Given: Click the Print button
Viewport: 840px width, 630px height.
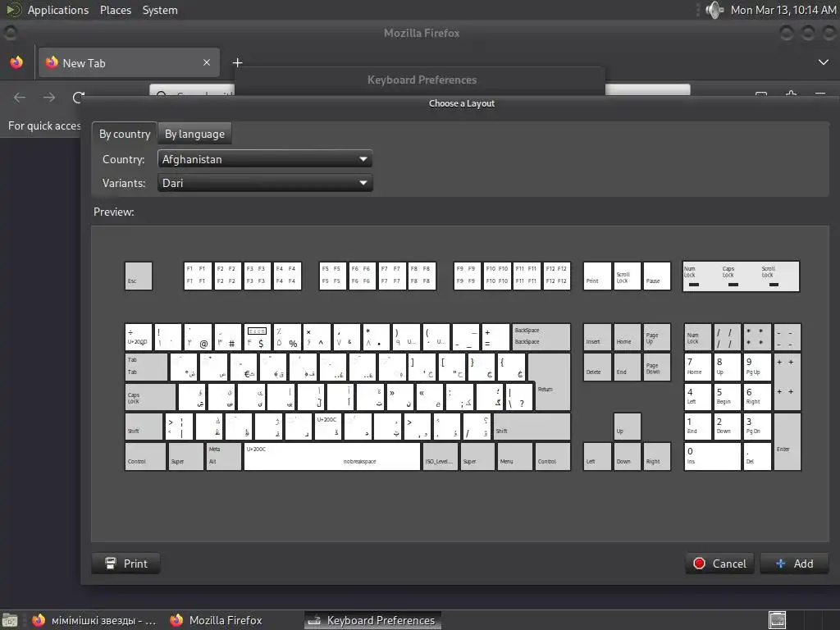Looking at the screenshot, I should 126,564.
